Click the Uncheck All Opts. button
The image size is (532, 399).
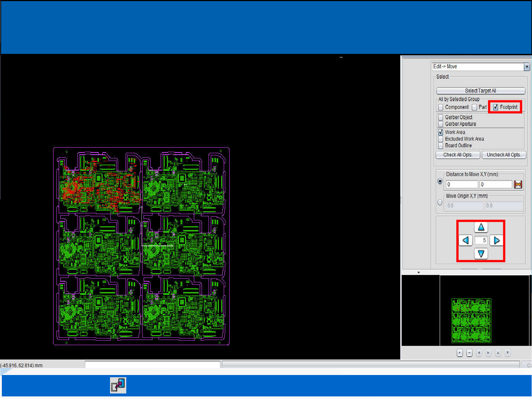504,155
